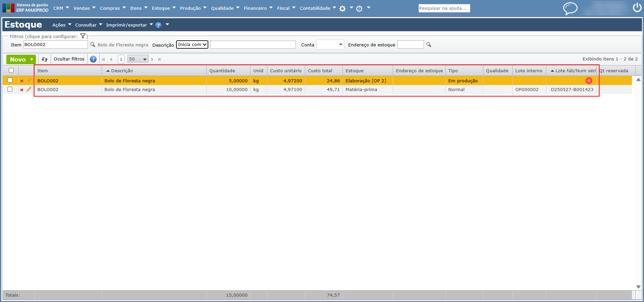Open the filter funnel configuration icon
Image resolution: width=644 pixels, height=302 pixels.
pos(83,36)
